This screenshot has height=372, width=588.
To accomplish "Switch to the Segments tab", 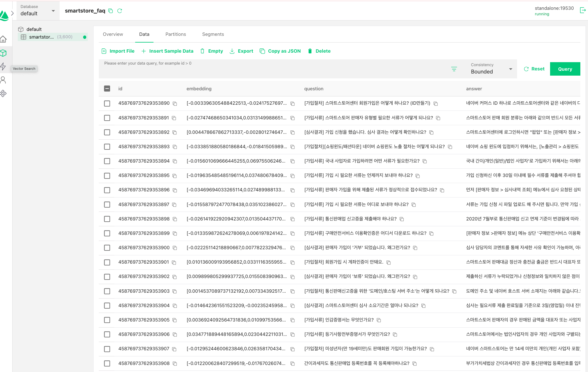I will coord(213,34).
